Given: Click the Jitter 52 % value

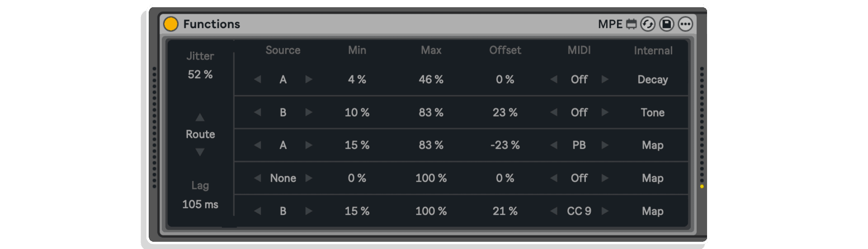Looking at the screenshot, I should [200, 75].
